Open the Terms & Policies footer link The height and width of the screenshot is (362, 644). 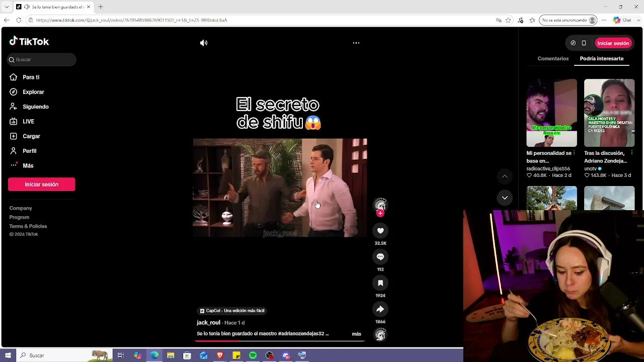click(x=28, y=226)
